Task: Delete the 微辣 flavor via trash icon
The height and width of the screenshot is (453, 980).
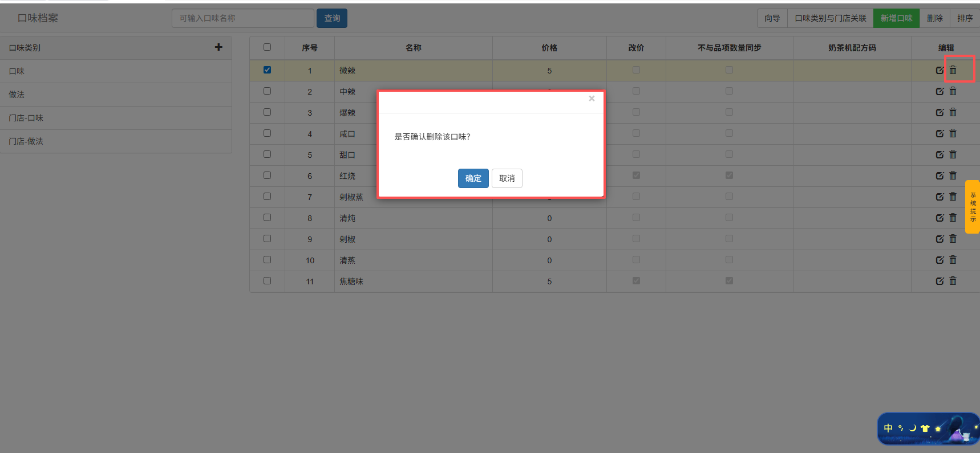Action: click(x=953, y=70)
